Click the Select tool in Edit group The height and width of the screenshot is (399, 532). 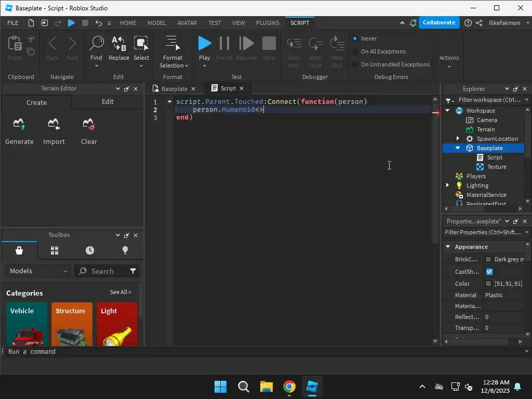(141, 48)
